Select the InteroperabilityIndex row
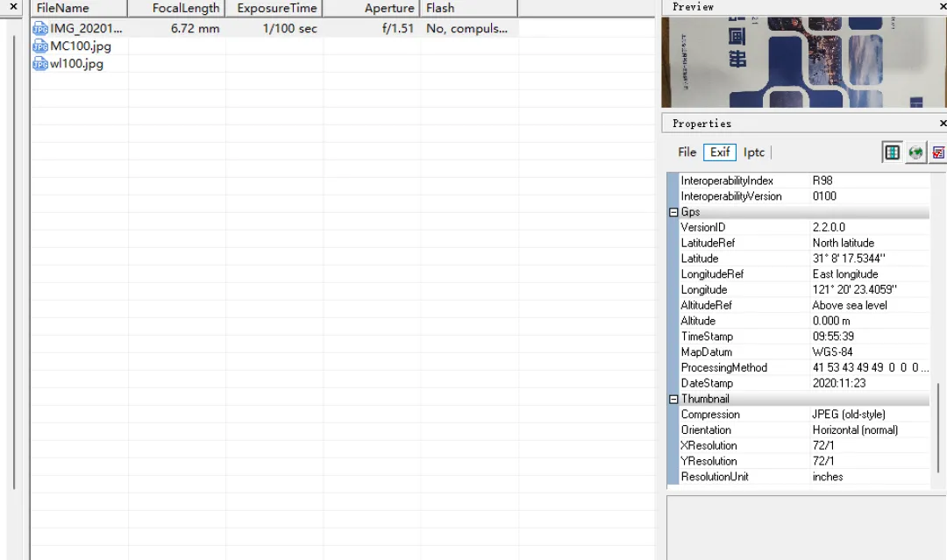Screen dimensions: 947x560 [x=804, y=181]
